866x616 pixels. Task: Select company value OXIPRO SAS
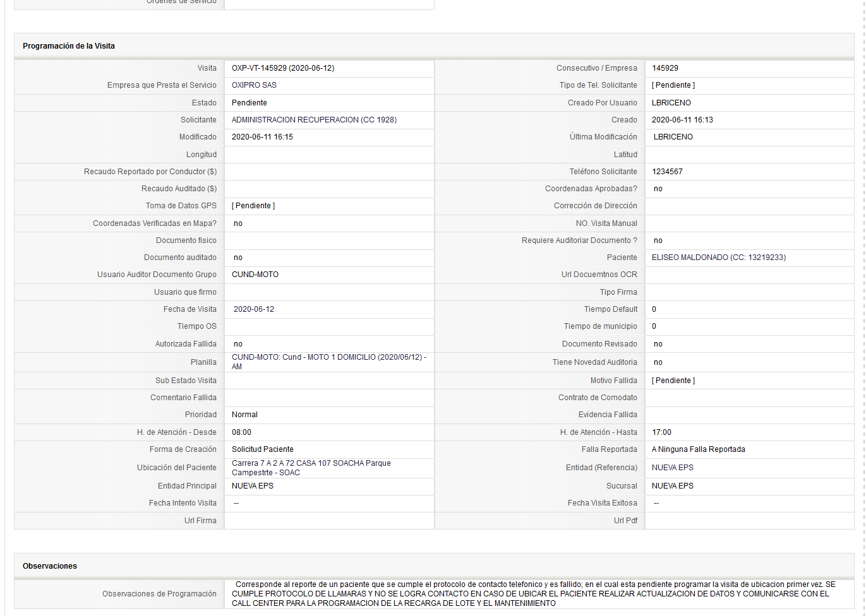click(x=254, y=85)
